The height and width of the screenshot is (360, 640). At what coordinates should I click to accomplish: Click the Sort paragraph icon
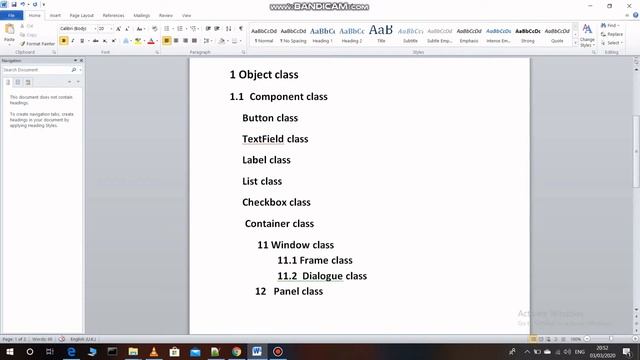coord(229,29)
